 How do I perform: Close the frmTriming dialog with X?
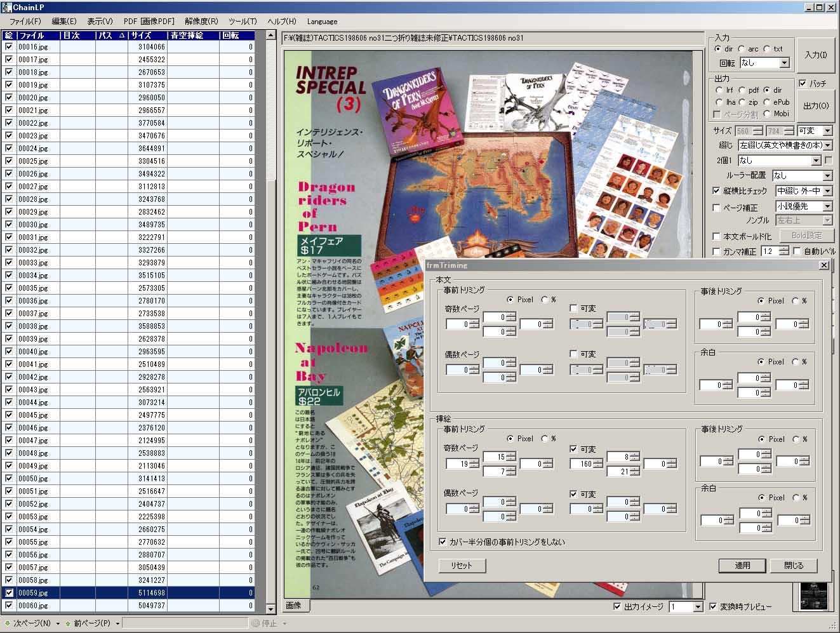point(823,265)
